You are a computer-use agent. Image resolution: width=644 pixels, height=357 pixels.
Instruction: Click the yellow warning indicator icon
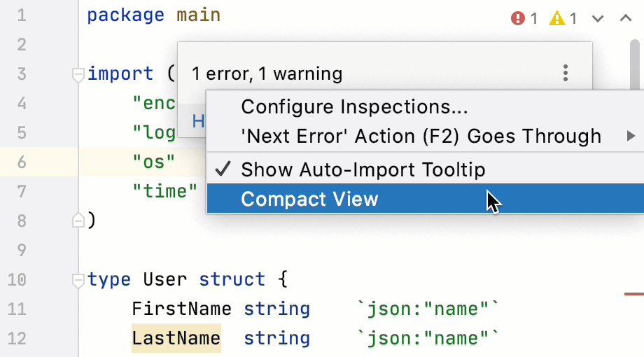(556, 19)
